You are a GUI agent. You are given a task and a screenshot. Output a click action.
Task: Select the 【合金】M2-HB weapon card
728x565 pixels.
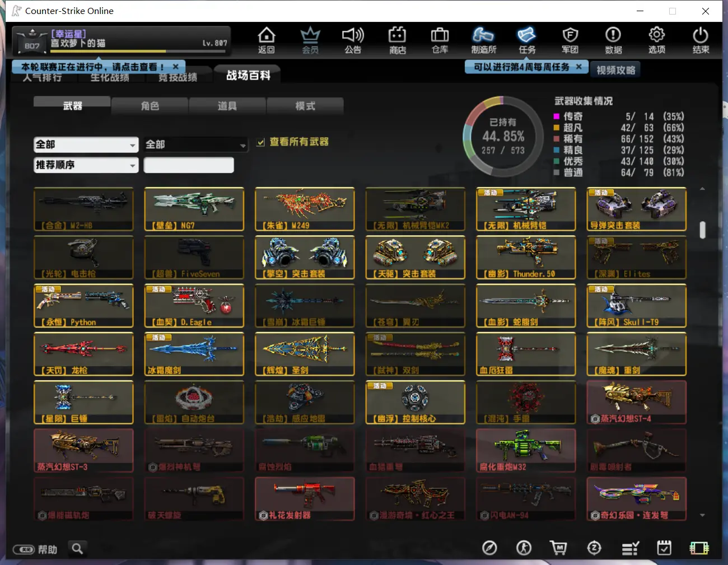[x=83, y=209]
